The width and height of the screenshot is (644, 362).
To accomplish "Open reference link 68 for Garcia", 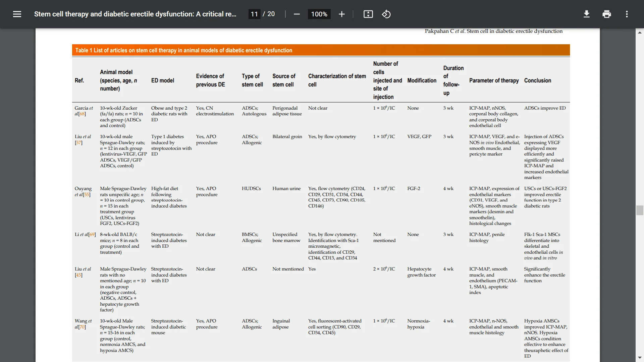I will pyautogui.click(x=82, y=114).
